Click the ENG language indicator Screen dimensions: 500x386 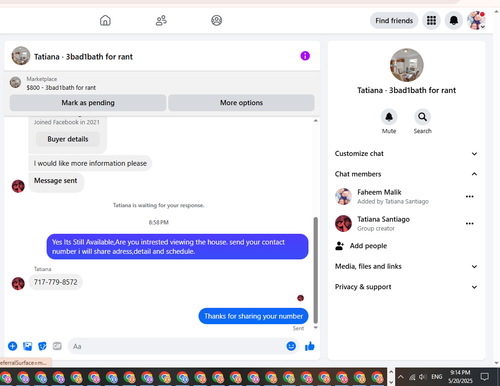tap(437, 377)
